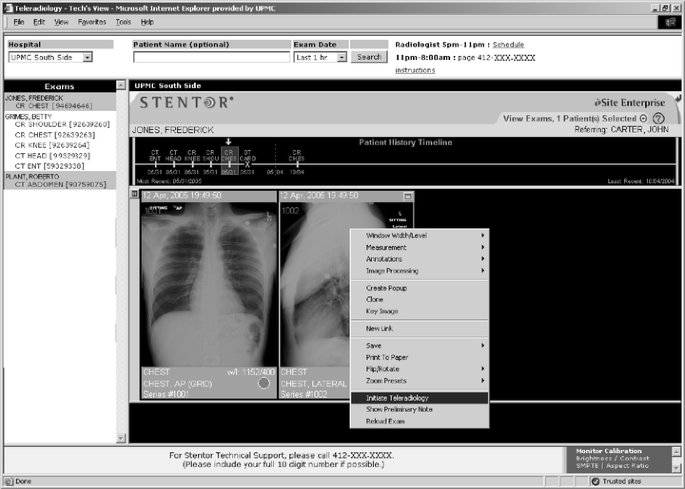
Task: Select CT HEAD [99329329] exam
Action: coord(52,156)
